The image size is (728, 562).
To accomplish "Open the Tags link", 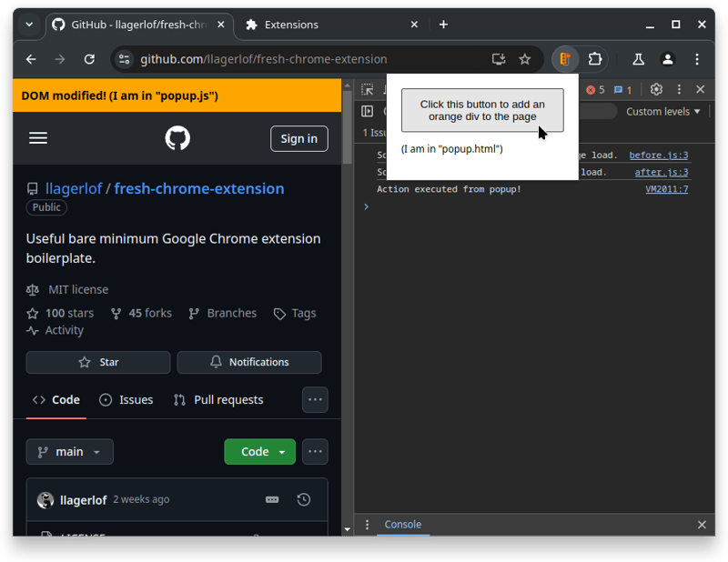I will pyautogui.click(x=295, y=313).
